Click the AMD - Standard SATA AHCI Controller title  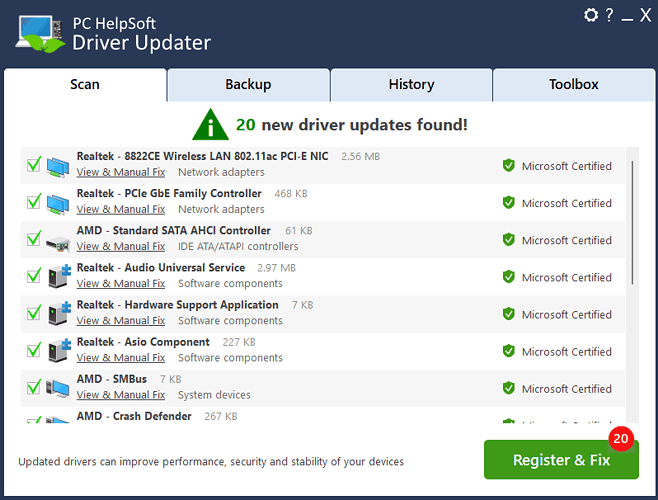click(173, 230)
